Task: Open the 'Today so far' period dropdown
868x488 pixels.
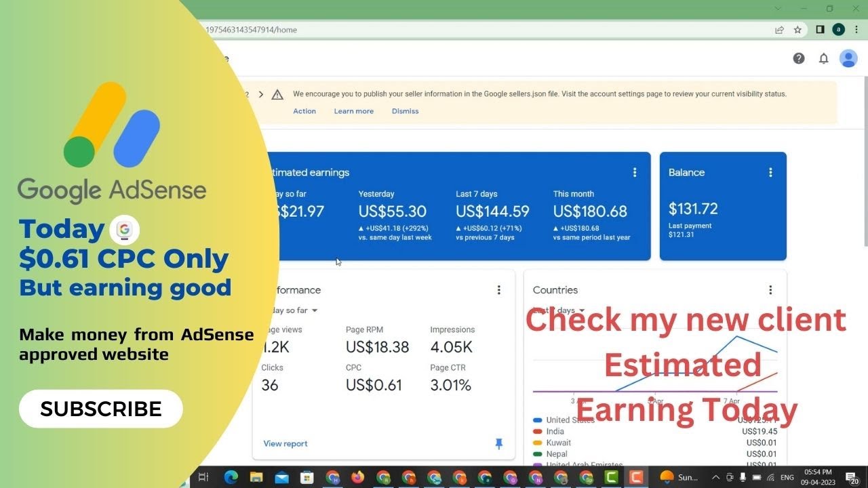Action: [296, 310]
